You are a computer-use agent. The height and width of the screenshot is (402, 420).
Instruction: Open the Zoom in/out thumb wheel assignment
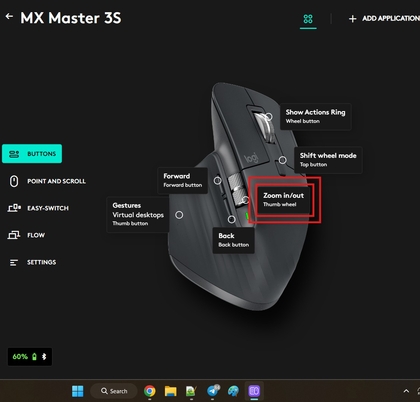click(x=284, y=200)
